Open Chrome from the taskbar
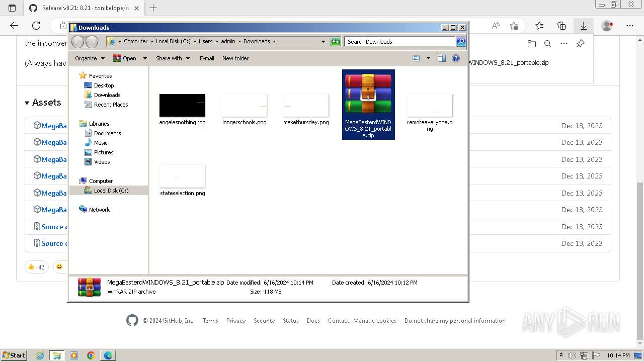The height and width of the screenshot is (362, 644). coord(91,355)
